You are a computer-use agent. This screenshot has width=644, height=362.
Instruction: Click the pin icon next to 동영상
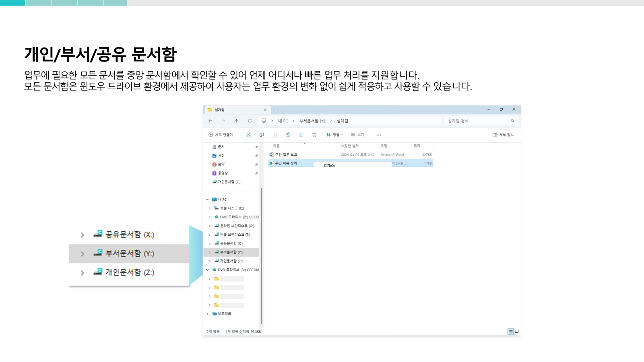click(x=256, y=173)
